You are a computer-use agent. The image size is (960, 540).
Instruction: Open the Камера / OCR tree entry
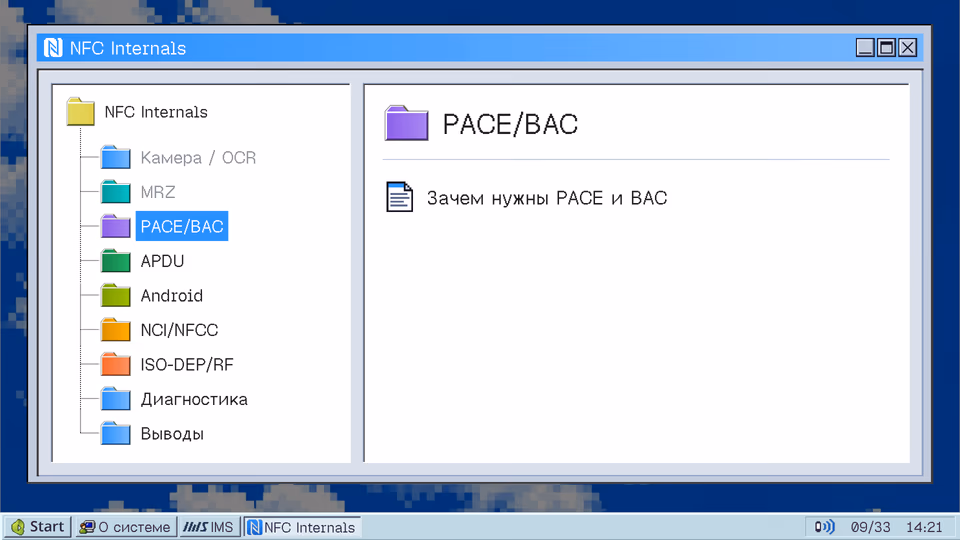tap(198, 158)
